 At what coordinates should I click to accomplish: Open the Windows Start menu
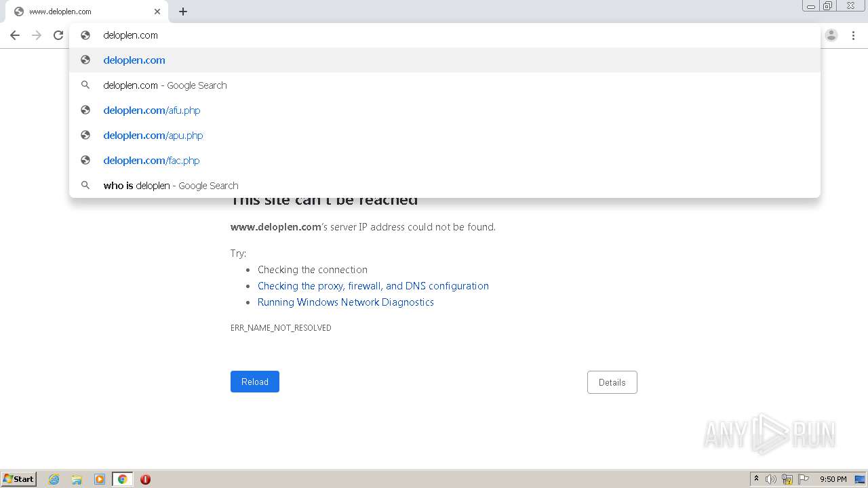click(19, 479)
